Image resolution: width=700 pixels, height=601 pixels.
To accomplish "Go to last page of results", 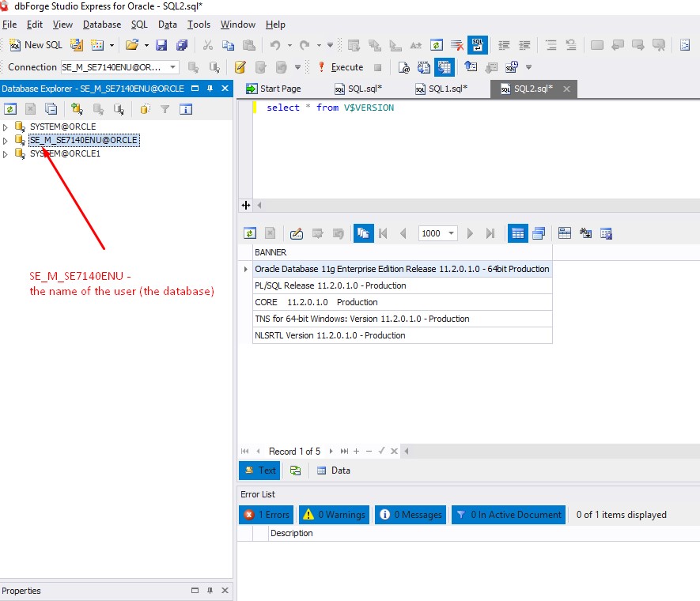I will (x=490, y=233).
